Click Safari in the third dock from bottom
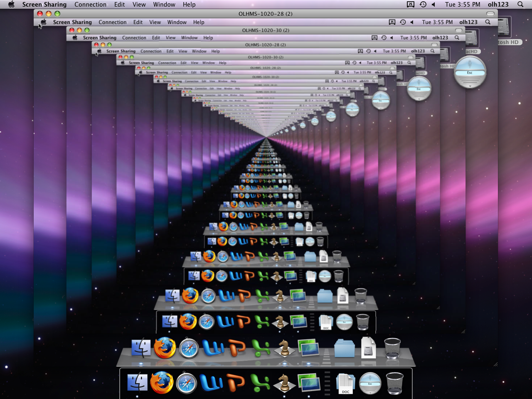The width and height of the screenshot is (532, 399). click(206, 322)
